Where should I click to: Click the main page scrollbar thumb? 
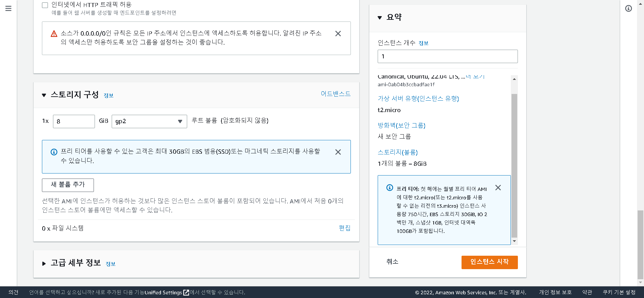click(x=641, y=244)
